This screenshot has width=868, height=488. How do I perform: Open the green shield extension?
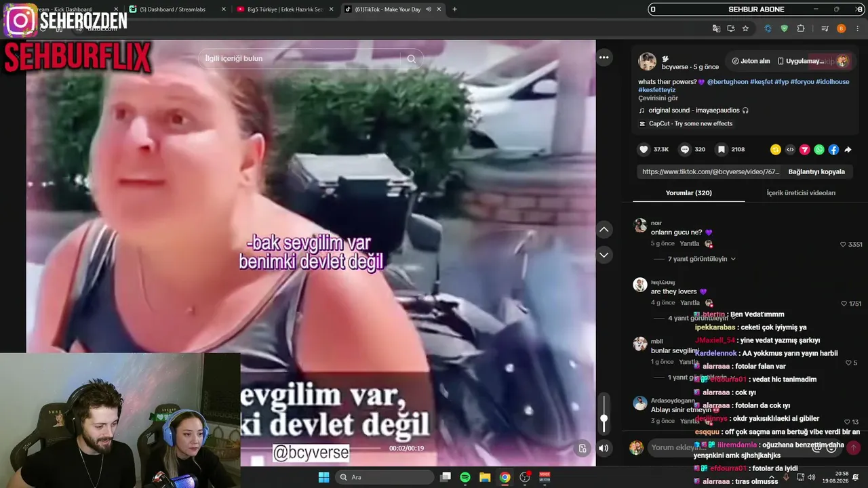click(785, 28)
